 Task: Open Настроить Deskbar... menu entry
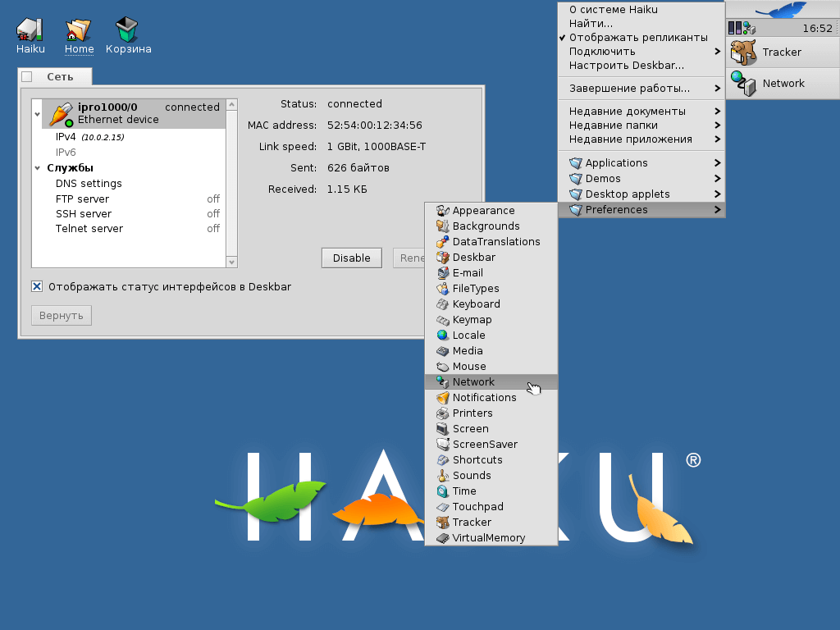pyautogui.click(x=641, y=66)
